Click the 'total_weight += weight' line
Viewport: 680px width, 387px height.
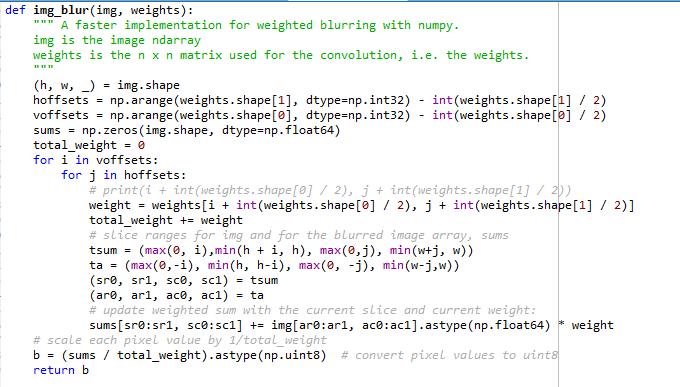166,220
